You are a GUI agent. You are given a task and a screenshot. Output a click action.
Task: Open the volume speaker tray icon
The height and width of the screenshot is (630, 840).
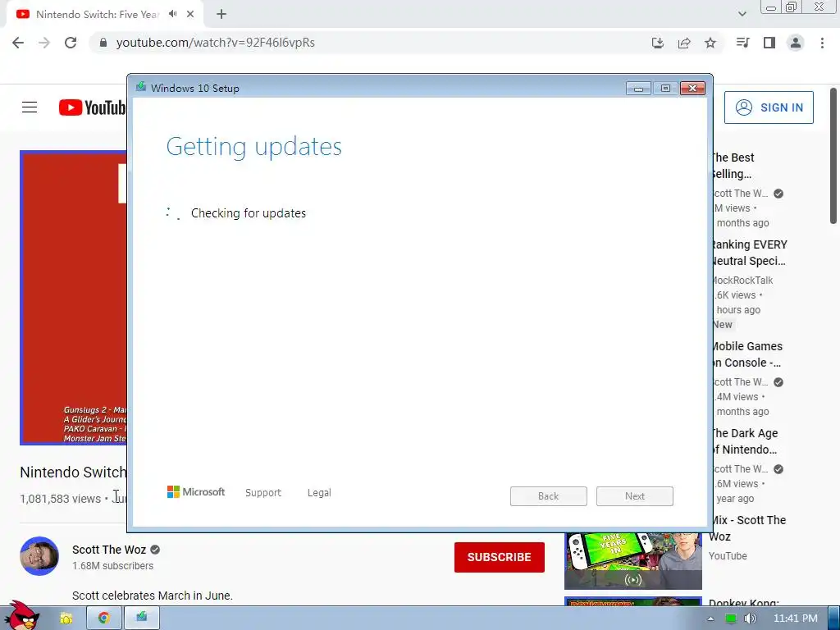(x=751, y=619)
